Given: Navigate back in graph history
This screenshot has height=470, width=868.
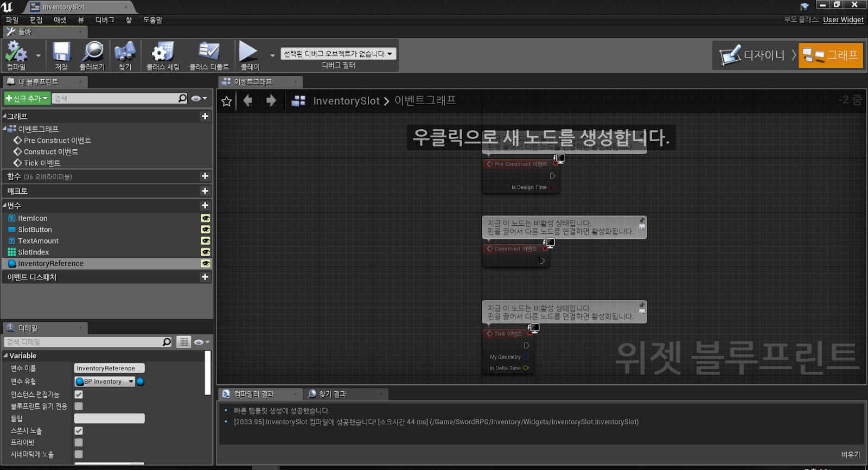Looking at the screenshot, I should [x=248, y=100].
